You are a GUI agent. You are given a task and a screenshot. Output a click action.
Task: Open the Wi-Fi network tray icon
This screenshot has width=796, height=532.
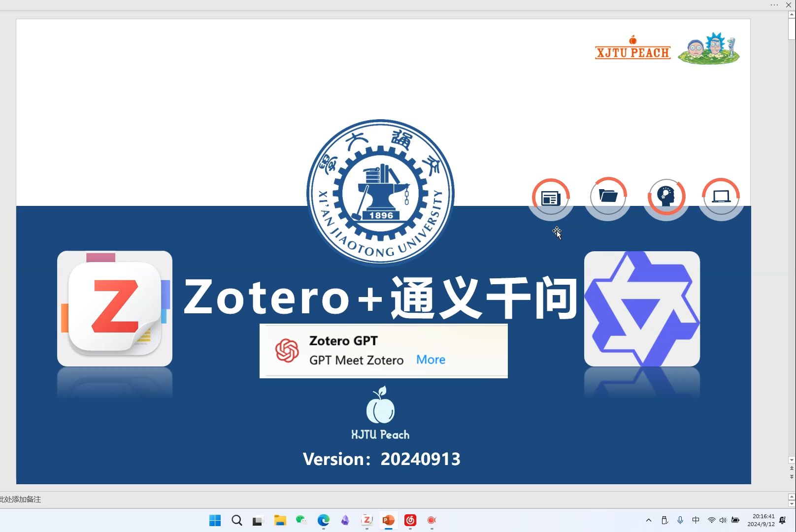(x=711, y=520)
